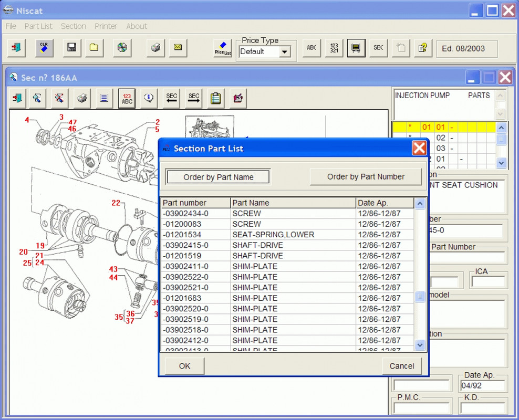
Task: Toggle the 123 ABC part list icon
Action: point(127,98)
